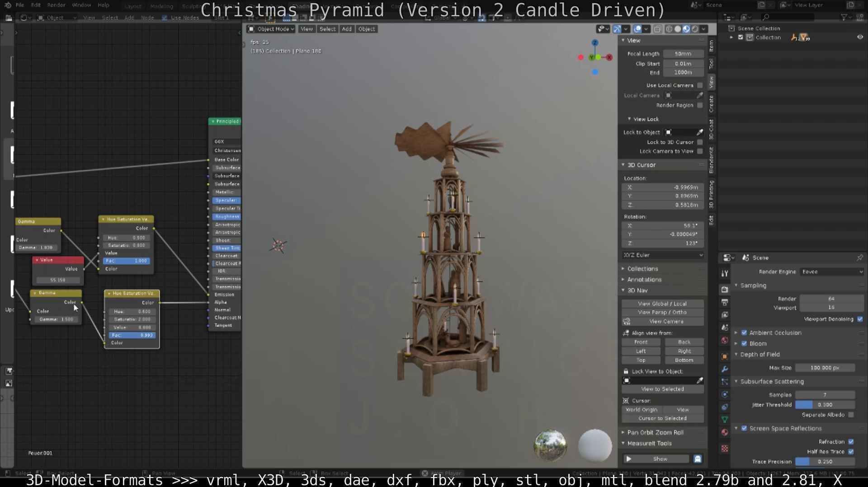Image resolution: width=868 pixels, height=487 pixels.
Task: Adjust lower Hue Saturation Fac slider
Action: pyautogui.click(x=132, y=336)
